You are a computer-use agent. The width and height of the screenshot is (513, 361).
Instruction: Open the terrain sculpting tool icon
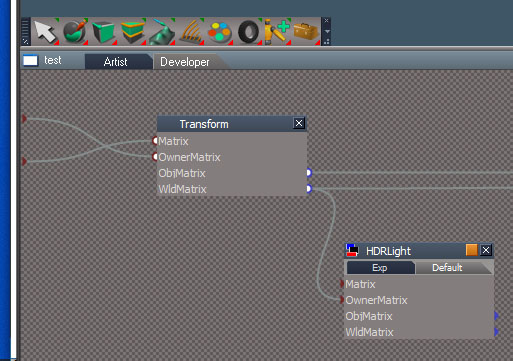coord(161,32)
